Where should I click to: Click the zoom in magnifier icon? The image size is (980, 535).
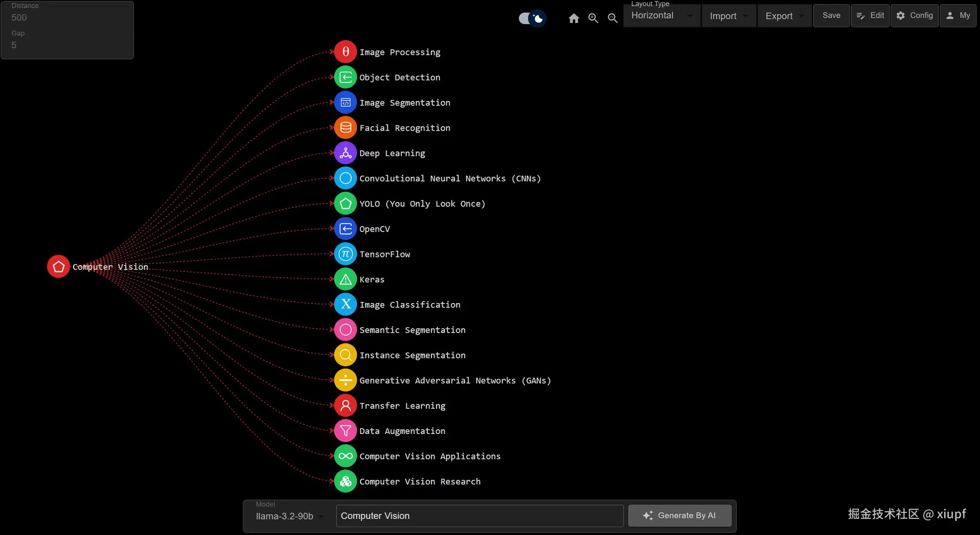pos(593,18)
